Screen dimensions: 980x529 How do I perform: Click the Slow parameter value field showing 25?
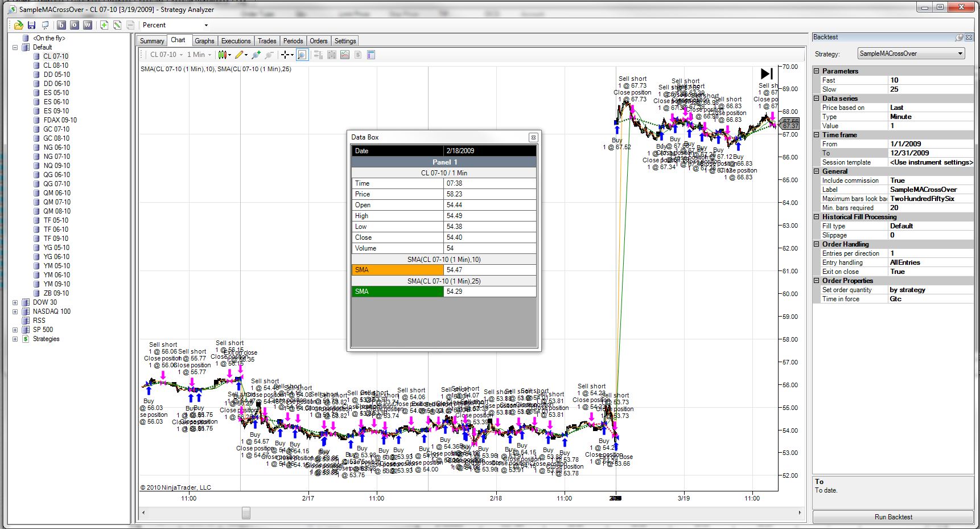[x=930, y=89]
